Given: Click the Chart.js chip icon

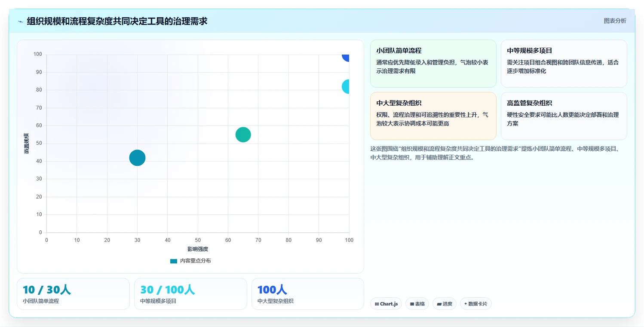Looking at the screenshot, I should [377, 304].
